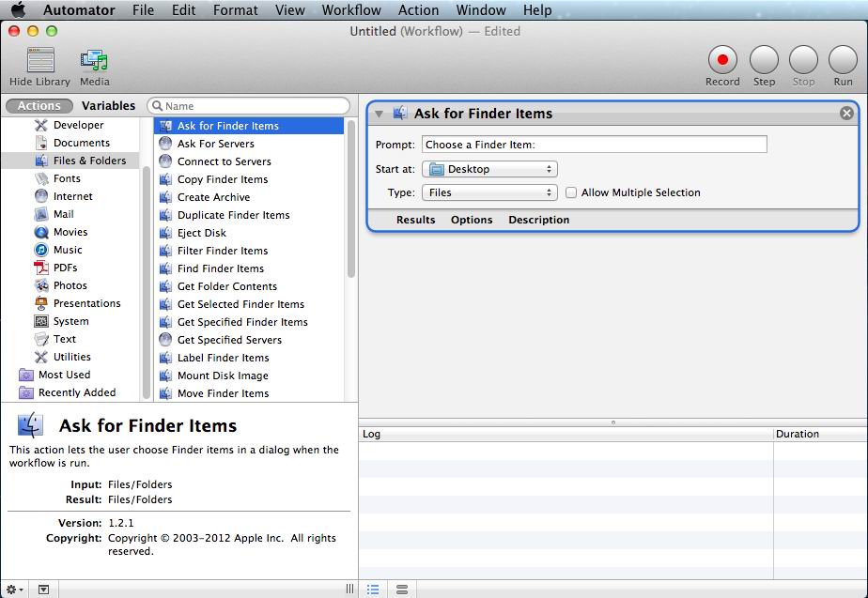Viewport: 868px width, 598px height.
Task: Select the Utilities category icon
Action: pyautogui.click(x=41, y=357)
